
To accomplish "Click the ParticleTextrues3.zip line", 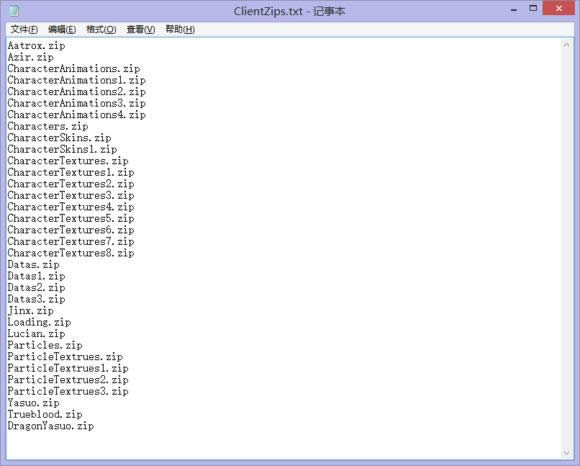I will click(x=68, y=391).
